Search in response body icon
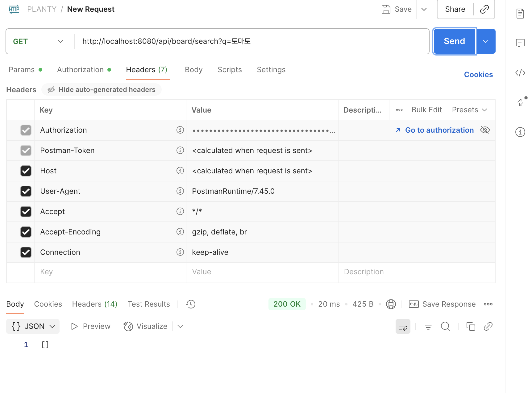The image size is (532, 393). pos(446,326)
